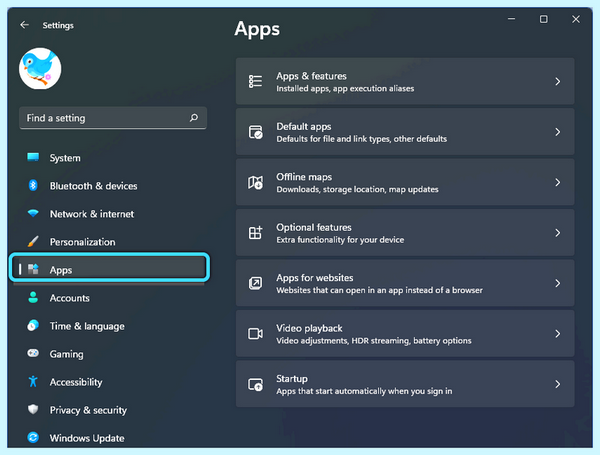Click the Gaming controller icon
The width and height of the screenshot is (600, 455).
[x=33, y=353]
